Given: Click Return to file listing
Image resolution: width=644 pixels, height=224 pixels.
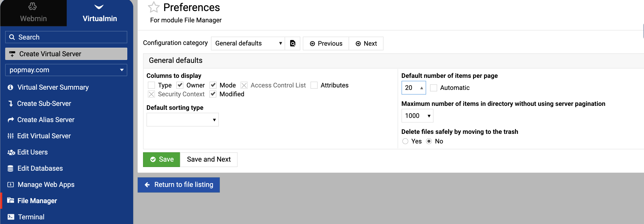Looking at the screenshot, I should 178,185.
